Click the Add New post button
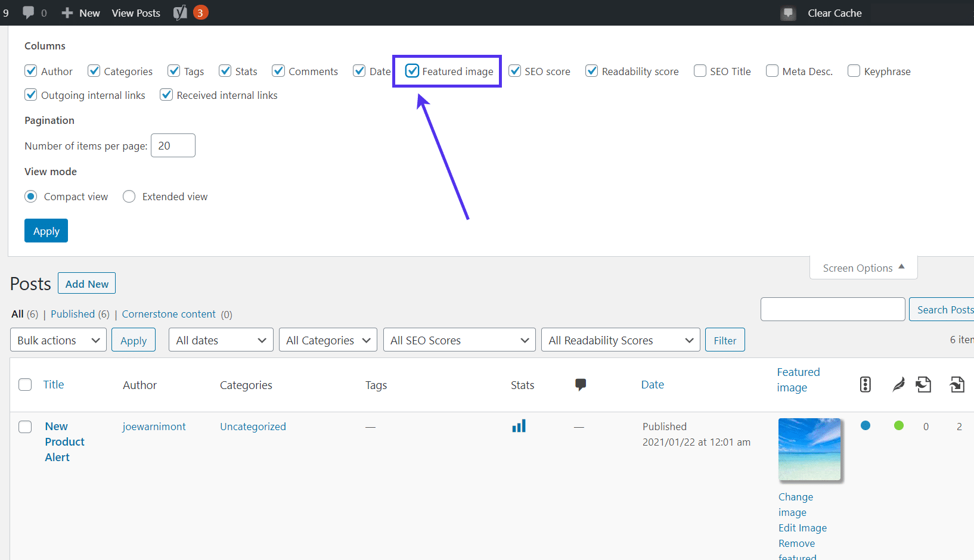This screenshot has height=560, width=974. (86, 284)
